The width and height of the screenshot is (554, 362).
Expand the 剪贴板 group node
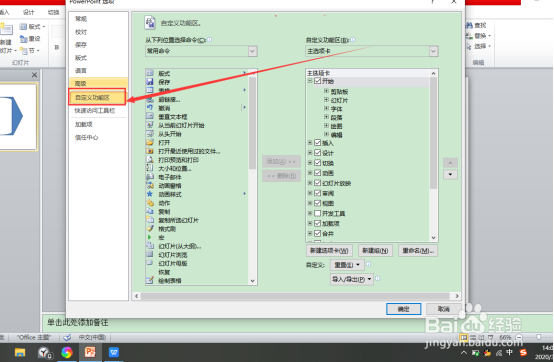[326, 91]
